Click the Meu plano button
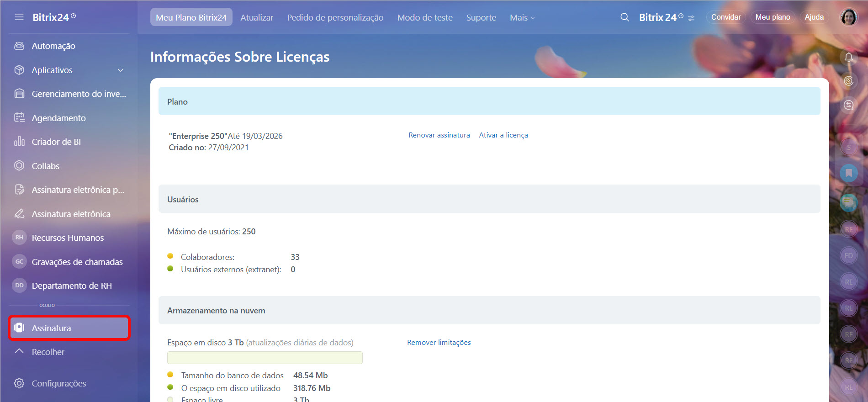This screenshot has width=868, height=402. tap(773, 17)
